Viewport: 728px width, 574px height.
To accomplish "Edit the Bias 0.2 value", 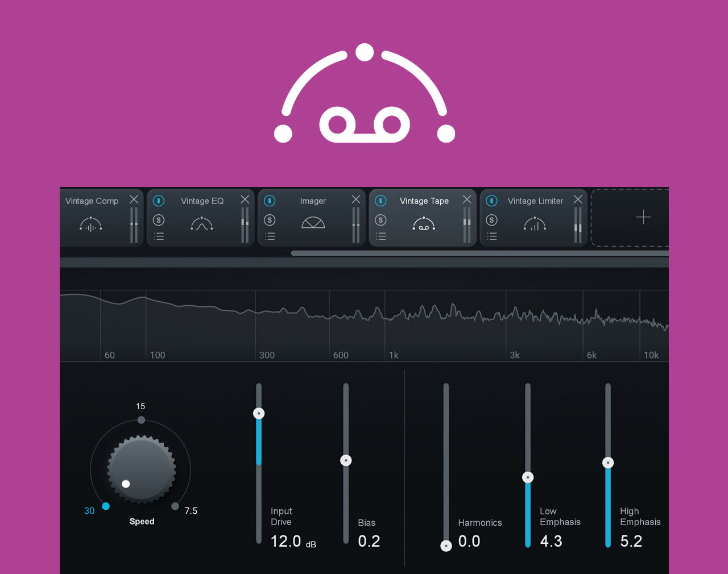I will (x=369, y=542).
